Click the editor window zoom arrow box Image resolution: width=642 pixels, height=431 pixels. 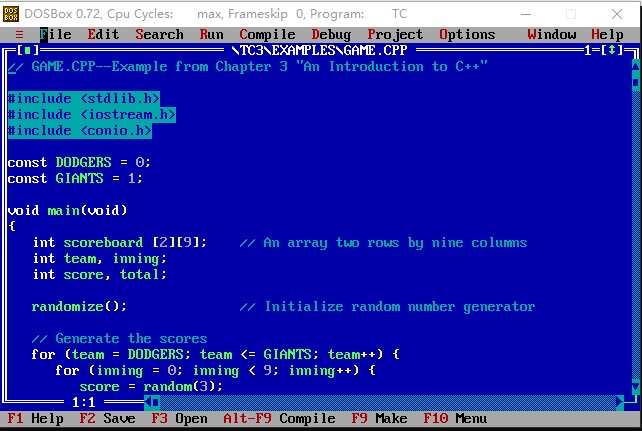point(612,50)
